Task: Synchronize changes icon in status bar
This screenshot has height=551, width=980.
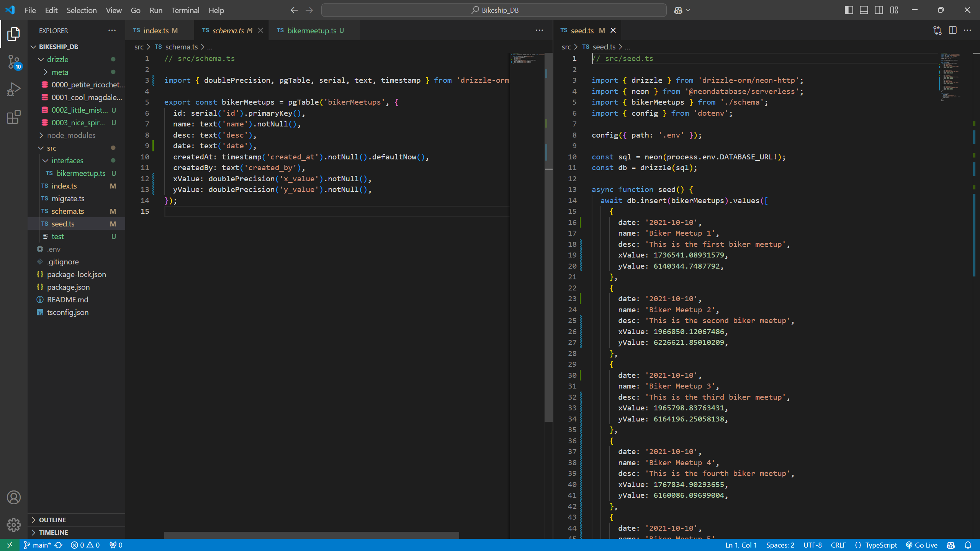Action: 59,545
